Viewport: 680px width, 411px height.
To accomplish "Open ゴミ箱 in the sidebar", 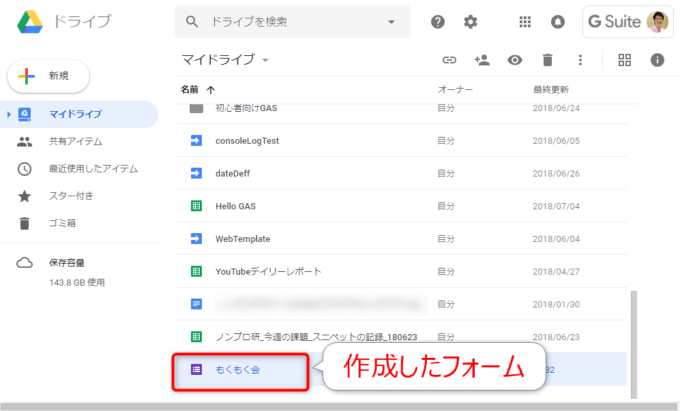I will click(x=62, y=223).
